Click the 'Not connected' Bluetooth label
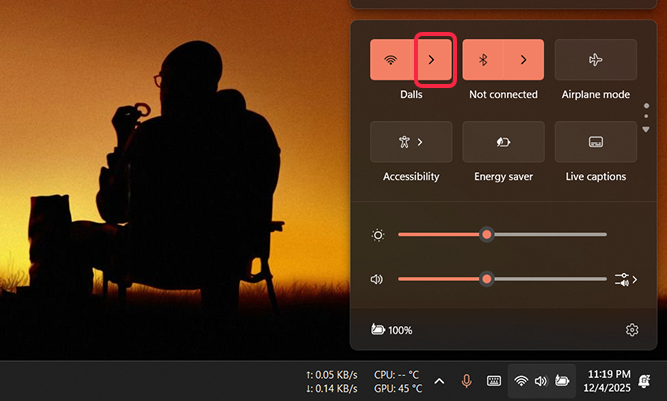 [x=503, y=94]
